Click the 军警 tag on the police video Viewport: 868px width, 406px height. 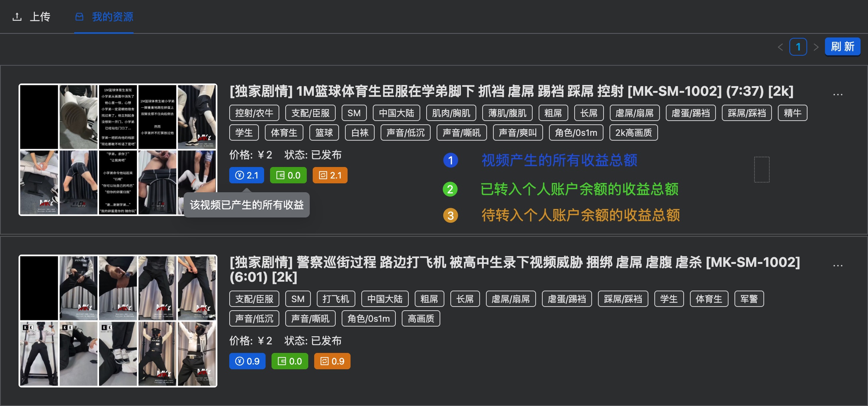[x=749, y=299]
